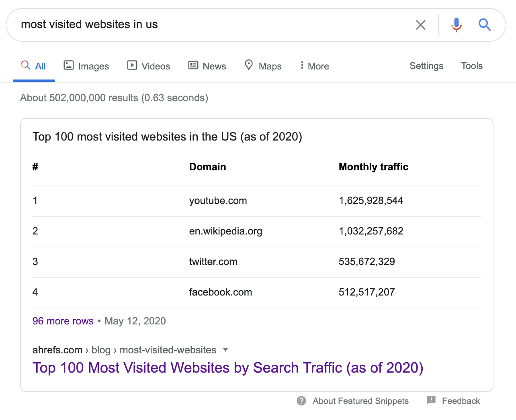Open the ahrefs.com result dropdown arrow

tap(225, 350)
